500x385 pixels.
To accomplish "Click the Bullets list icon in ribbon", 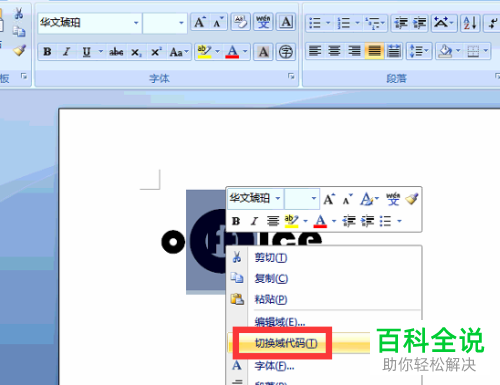I will [x=315, y=23].
